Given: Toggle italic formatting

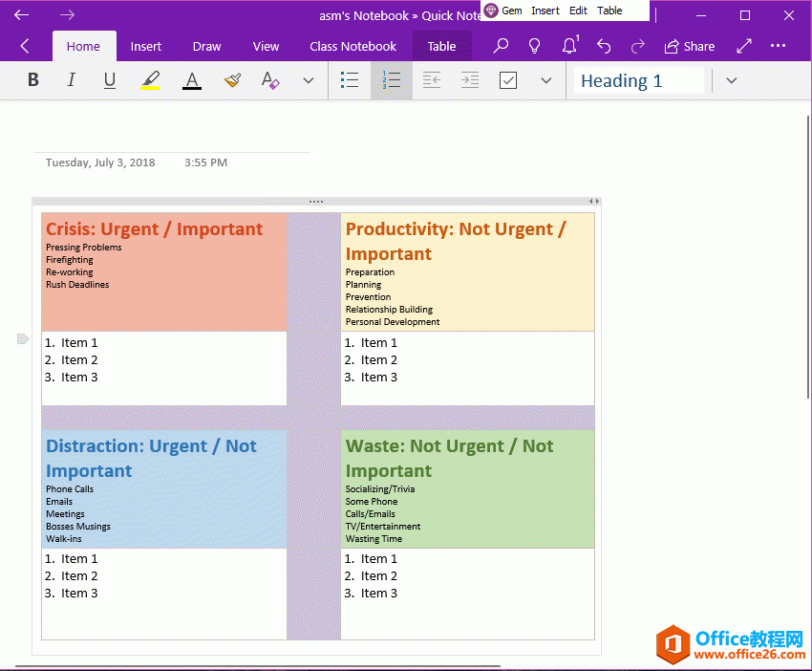Looking at the screenshot, I should coord(71,80).
